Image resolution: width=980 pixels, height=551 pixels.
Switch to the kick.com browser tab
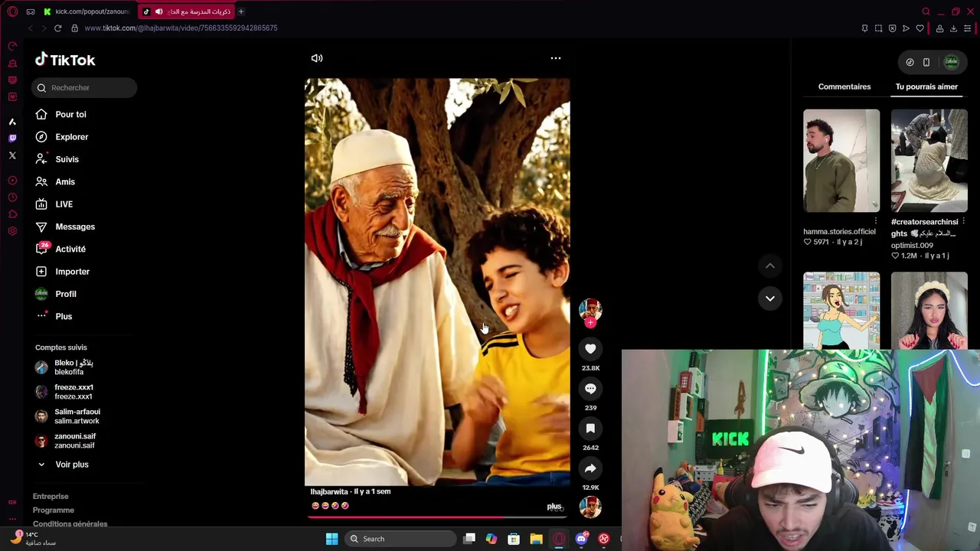tap(87, 11)
